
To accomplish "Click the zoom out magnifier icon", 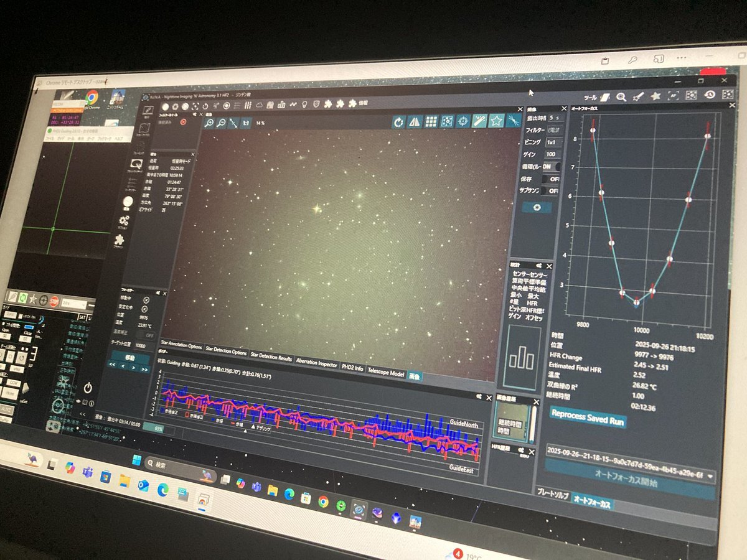I will [222, 123].
